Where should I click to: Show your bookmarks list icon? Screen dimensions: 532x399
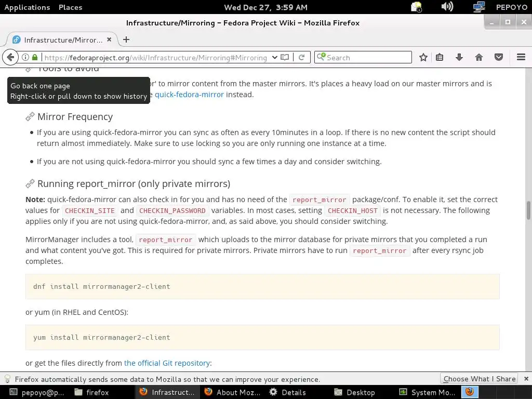tap(440, 57)
